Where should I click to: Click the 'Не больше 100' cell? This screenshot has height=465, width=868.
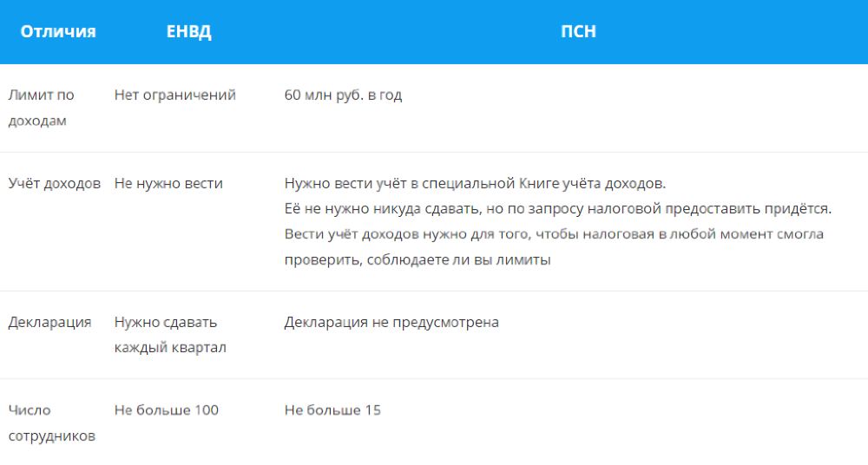(166, 410)
